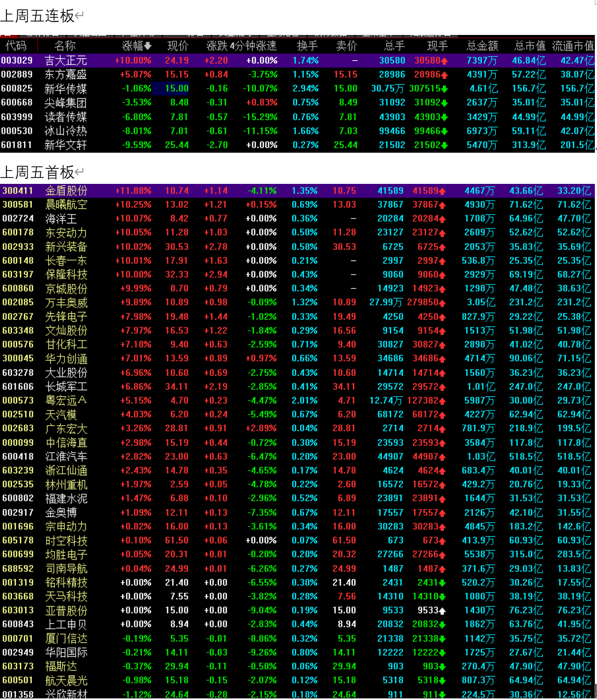This screenshot has height=700, width=597.
Task: Open the 新华文轩 stock name
Action: click(x=66, y=145)
